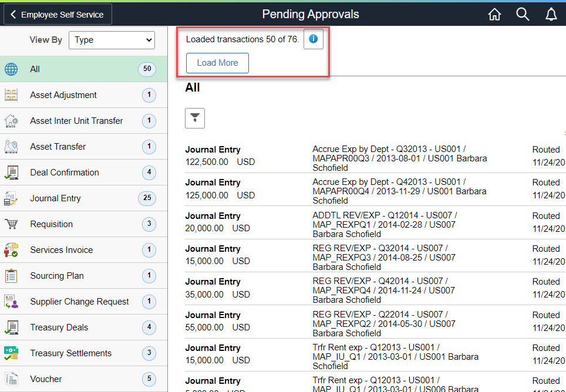Open the View By Type dropdown
This screenshot has width=566, height=392.
click(112, 40)
